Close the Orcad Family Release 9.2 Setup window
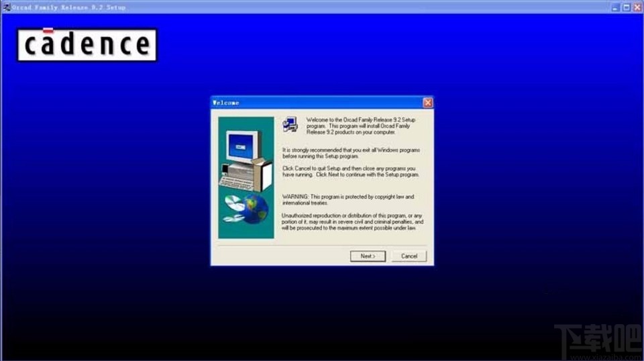644x361 pixels. pos(637,7)
